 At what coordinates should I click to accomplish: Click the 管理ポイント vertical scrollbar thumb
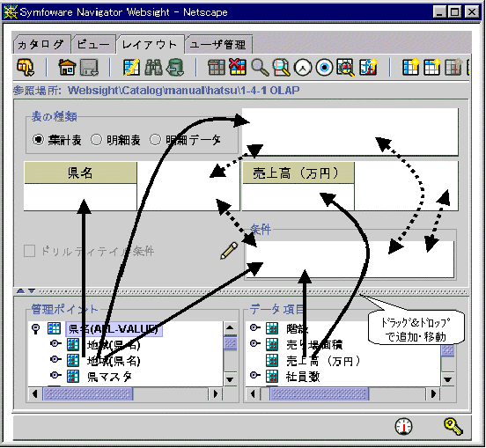point(231,342)
